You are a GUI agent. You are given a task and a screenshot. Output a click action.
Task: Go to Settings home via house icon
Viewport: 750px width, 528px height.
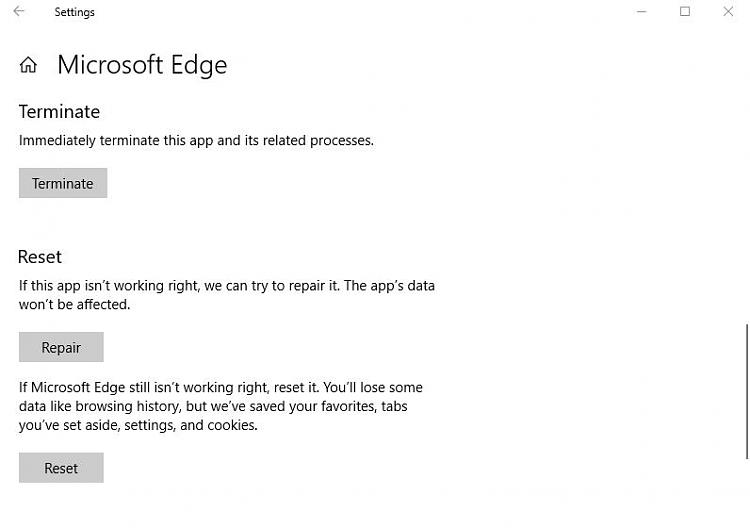click(28, 66)
